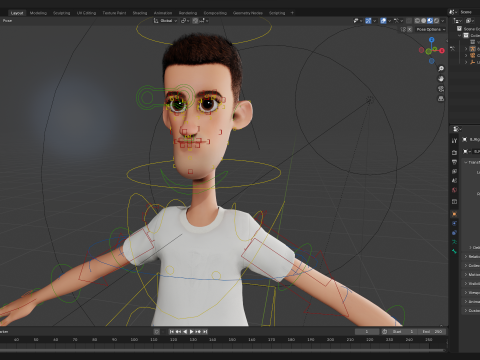Open the Pose menu in viewport header
Screen dimensions: 480x360
coord(7,21)
